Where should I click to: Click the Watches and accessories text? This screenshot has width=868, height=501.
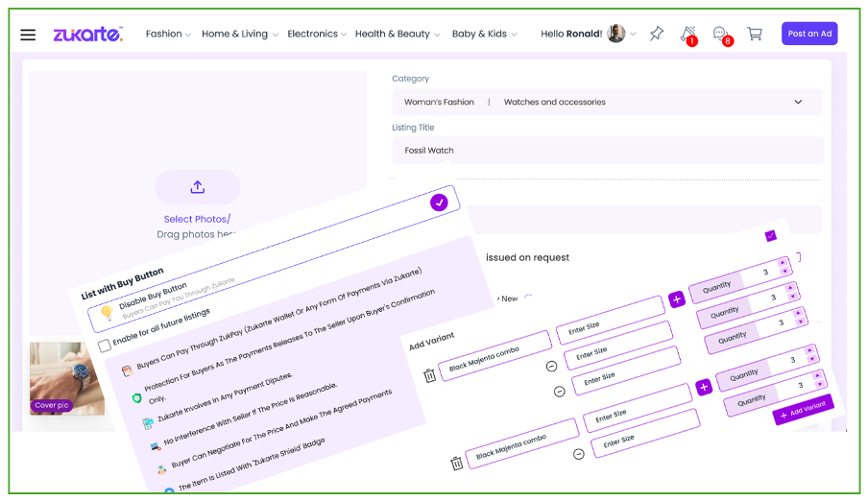[x=555, y=102]
